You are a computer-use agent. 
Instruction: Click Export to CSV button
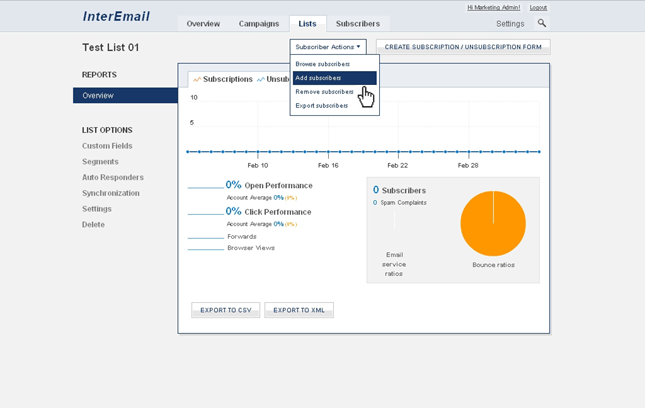pos(225,310)
